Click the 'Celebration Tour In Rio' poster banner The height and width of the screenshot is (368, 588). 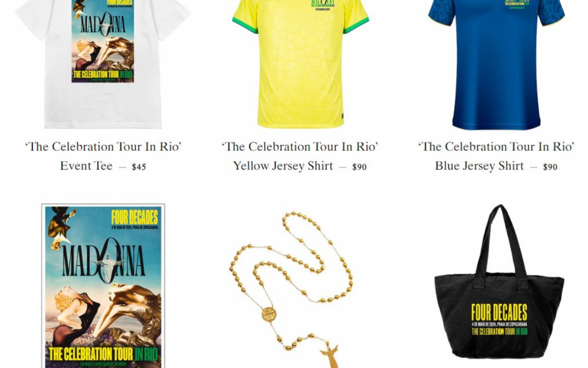(104, 353)
